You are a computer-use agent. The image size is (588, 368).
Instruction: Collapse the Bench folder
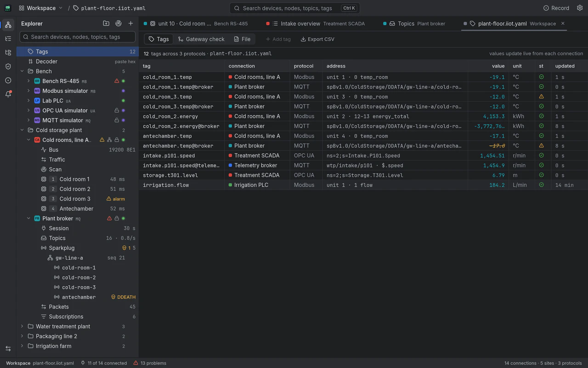click(x=22, y=71)
